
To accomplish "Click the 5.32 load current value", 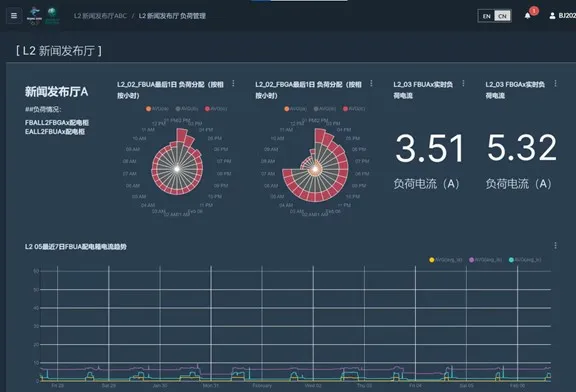I will point(522,148).
